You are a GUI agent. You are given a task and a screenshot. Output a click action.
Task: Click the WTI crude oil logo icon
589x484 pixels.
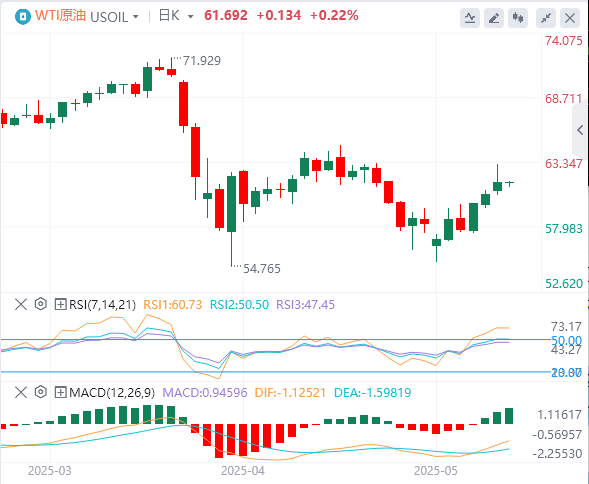[x=23, y=17]
